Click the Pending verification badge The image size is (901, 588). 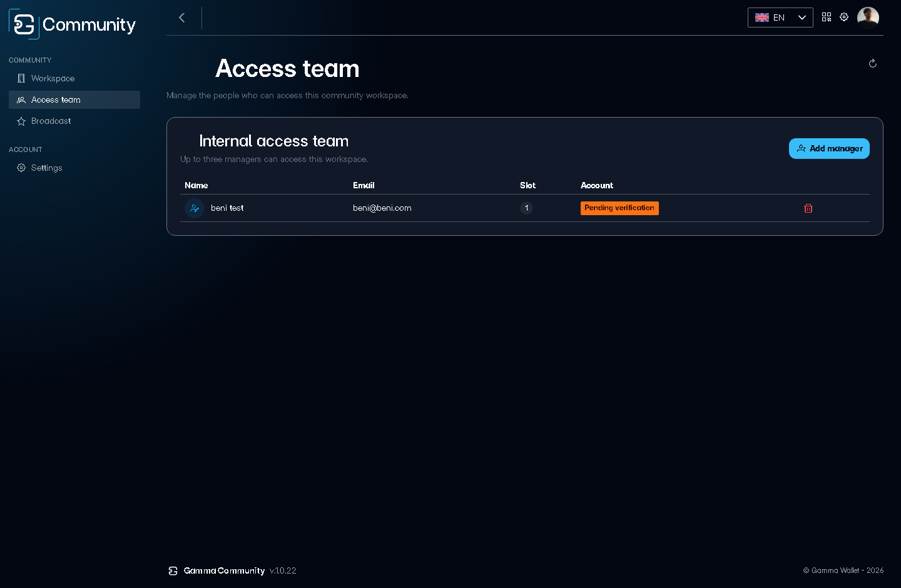pyautogui.click(x=619, y=208)
